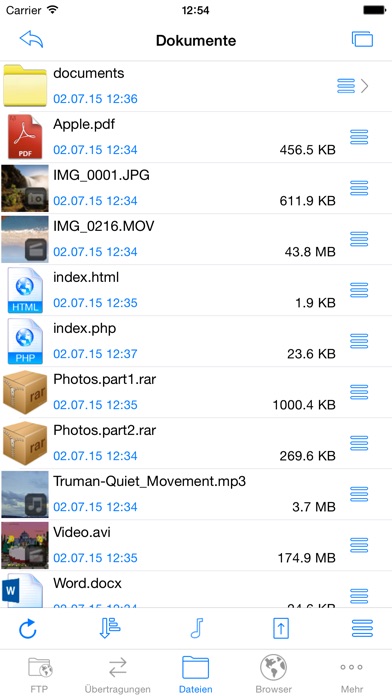Open options menu for Truman-Quiet_Movement.mp3
Image resolution: width=392 pixels, height=696 pixels.
pyautogui.click(x=359, y=494)
